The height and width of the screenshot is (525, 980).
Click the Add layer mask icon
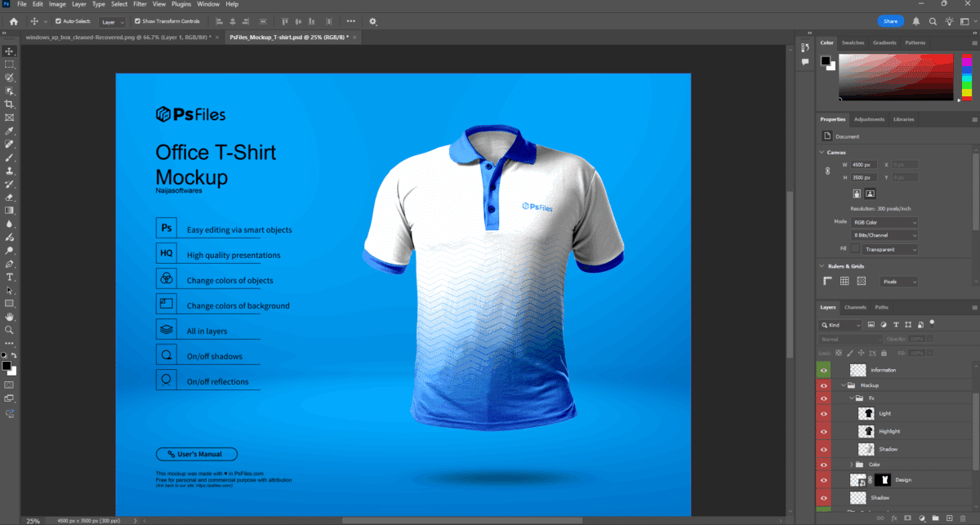(907, 517)
